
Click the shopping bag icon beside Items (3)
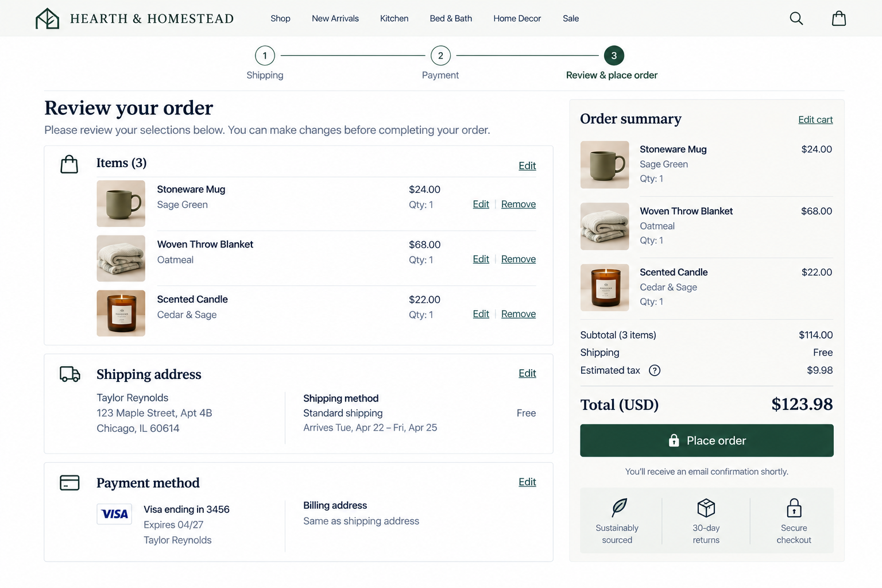pyautogui.click(x=69, y=164)
